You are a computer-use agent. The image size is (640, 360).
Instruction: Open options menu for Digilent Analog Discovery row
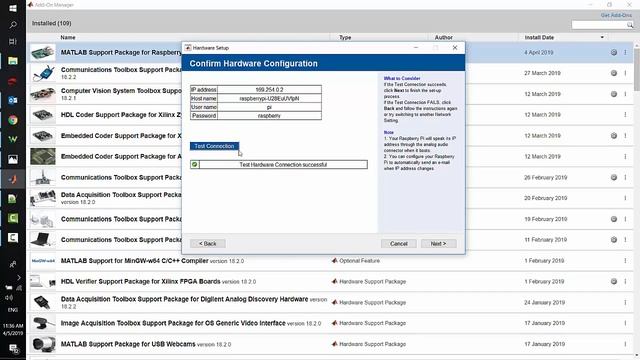625,302
